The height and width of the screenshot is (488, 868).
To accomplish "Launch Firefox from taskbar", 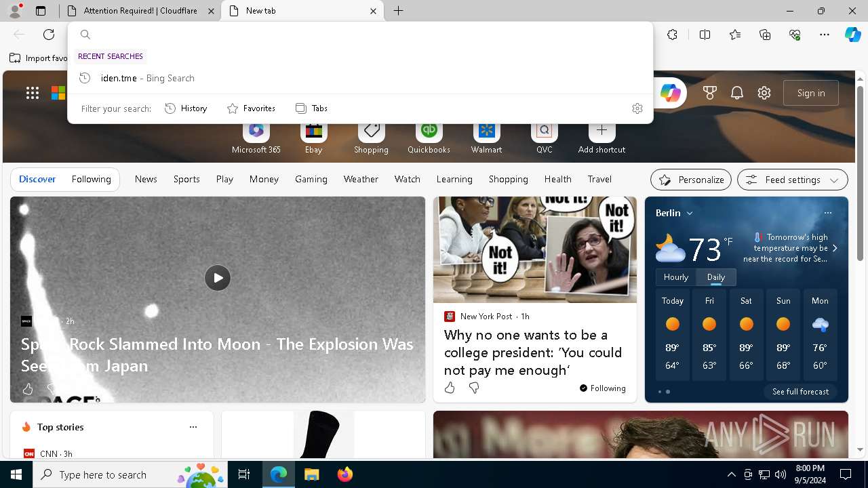I will [x=344, y=474].
